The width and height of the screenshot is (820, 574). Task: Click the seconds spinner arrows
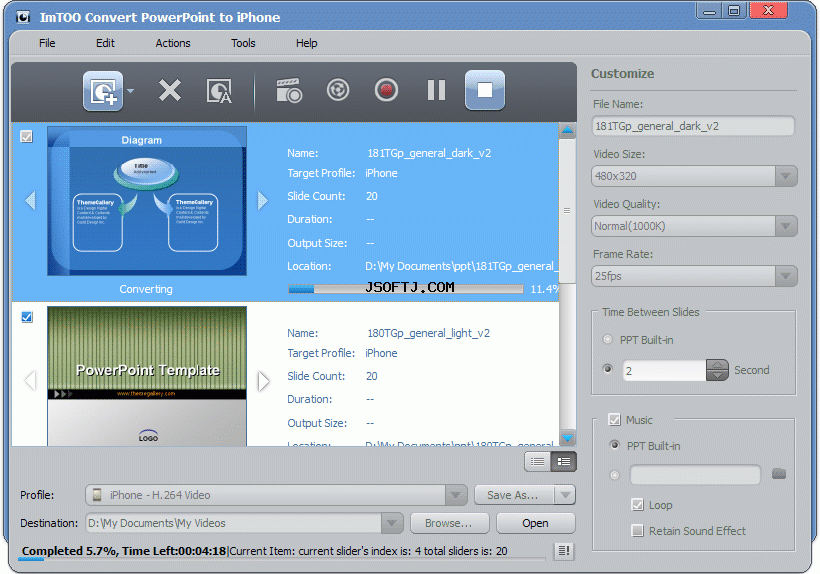pos(717,370)
